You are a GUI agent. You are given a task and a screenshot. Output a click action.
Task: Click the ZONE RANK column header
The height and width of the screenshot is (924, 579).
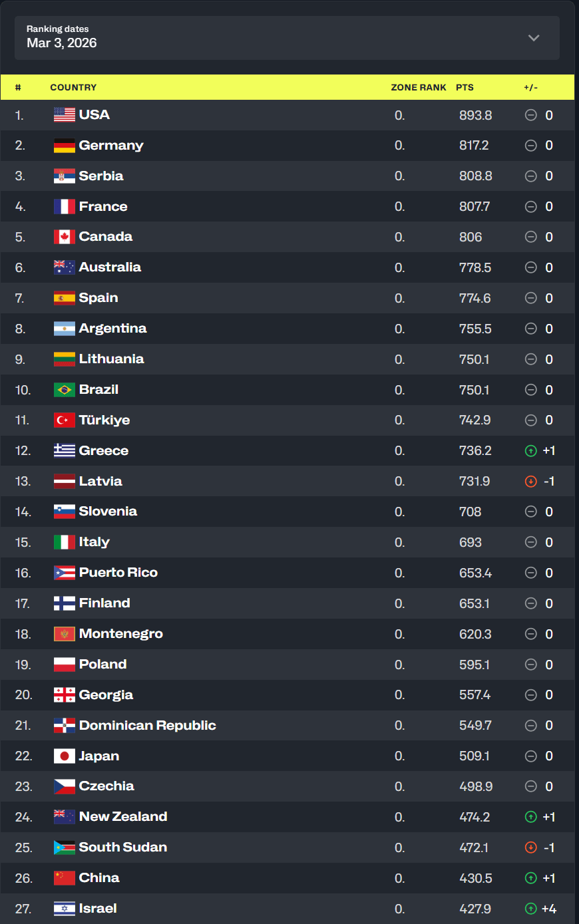tap(419, 88)
